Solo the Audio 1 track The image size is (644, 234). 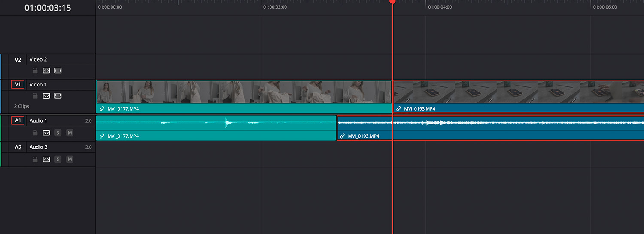[58, 133]
